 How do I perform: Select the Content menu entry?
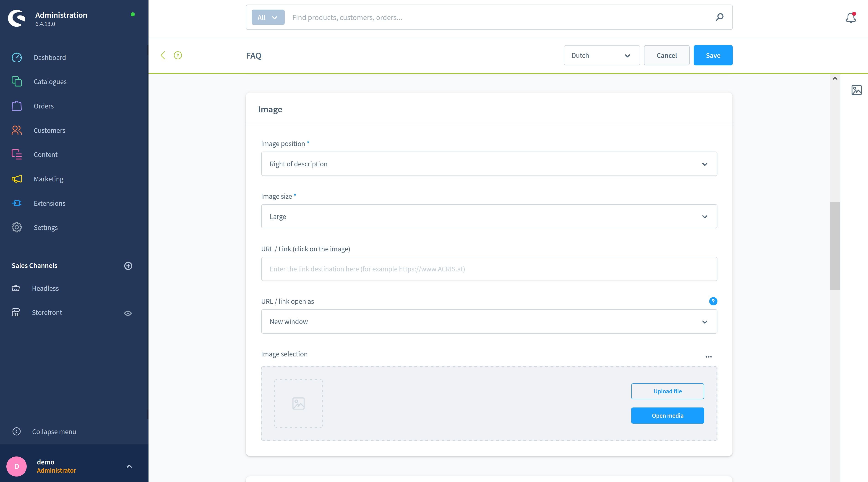pyautogui.click(x=45, y=155)
